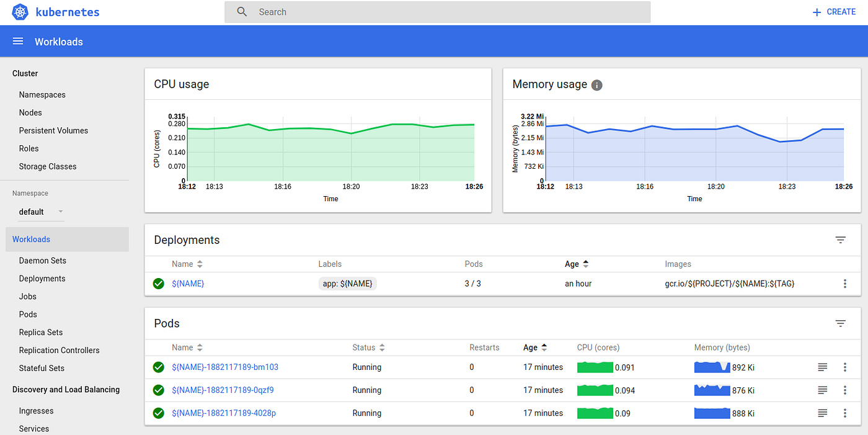This screenshot has height=435, width=868.
Task: Open the search magnifier icon
Action: 241,11
